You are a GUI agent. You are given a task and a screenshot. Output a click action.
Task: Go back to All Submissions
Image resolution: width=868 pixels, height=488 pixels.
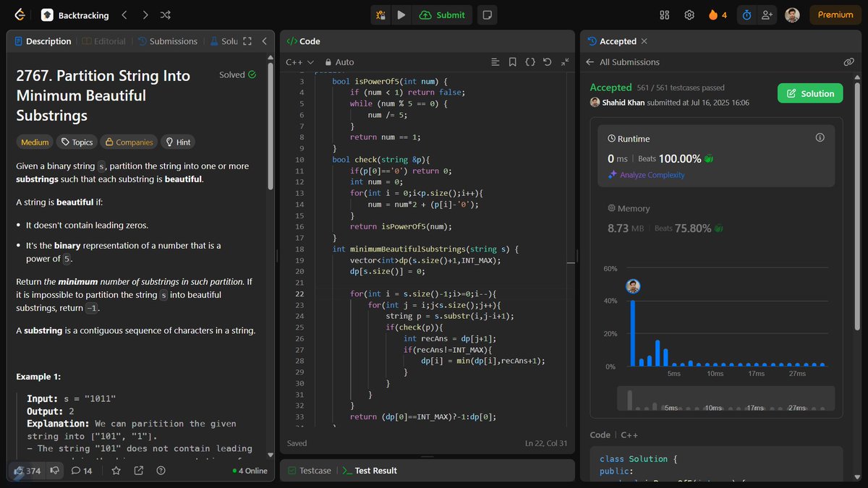coord(623,62)
